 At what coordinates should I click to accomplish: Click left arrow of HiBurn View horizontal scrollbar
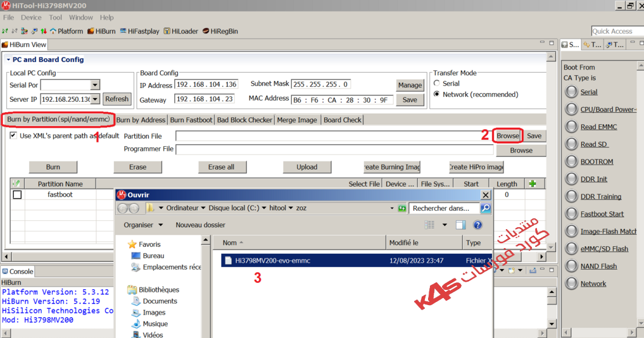point(6,257)
